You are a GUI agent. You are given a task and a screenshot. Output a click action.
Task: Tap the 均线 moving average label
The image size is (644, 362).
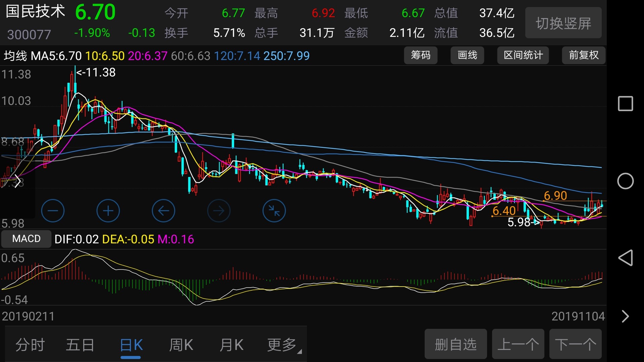(15, 56)
